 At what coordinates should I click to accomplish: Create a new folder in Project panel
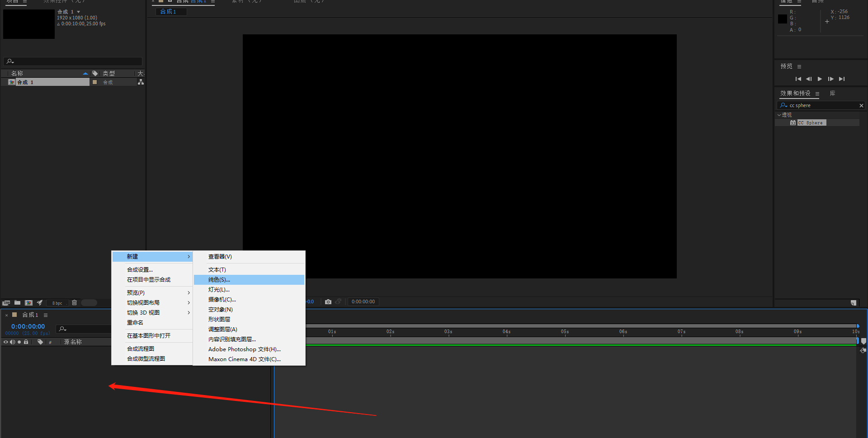pyautogui.click(x=17, y=303)
